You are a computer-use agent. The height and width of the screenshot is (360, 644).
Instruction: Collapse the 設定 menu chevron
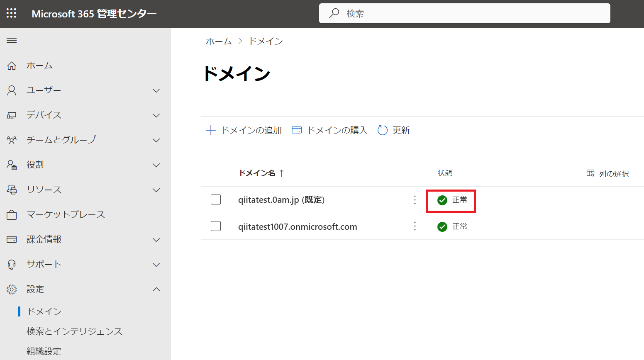click(156, 289)
